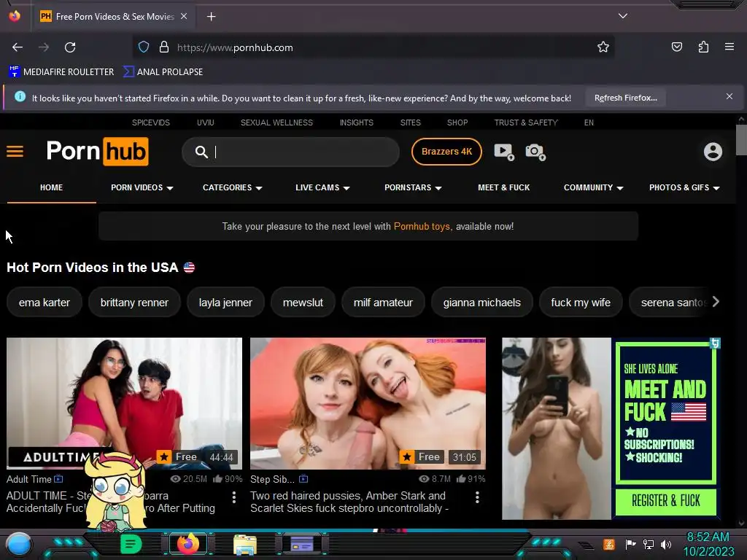This screenshot has height=560, width=747.
Task: Expand the Pornstars dropdown menu
Action: coord(413,187)
